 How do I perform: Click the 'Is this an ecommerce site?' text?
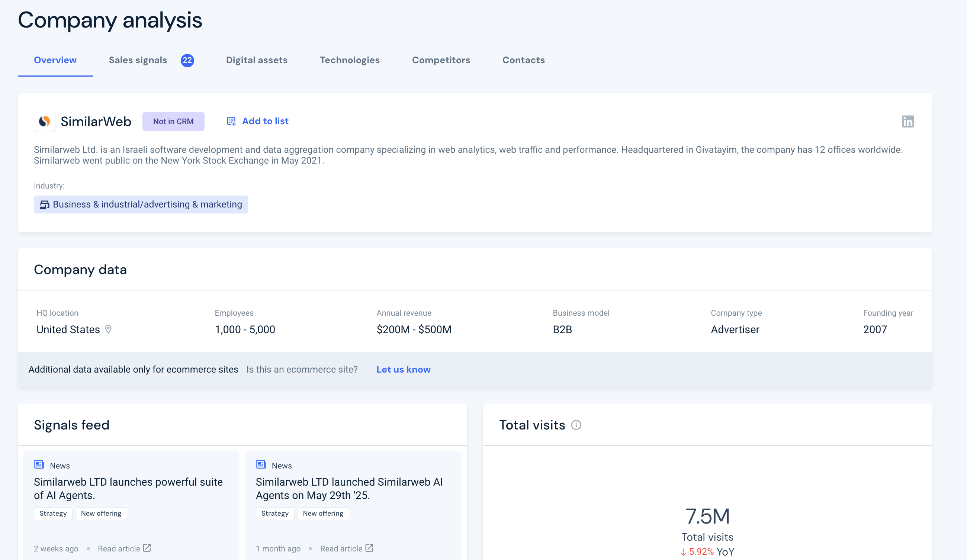pyautogui.click(x=302, y=369)
